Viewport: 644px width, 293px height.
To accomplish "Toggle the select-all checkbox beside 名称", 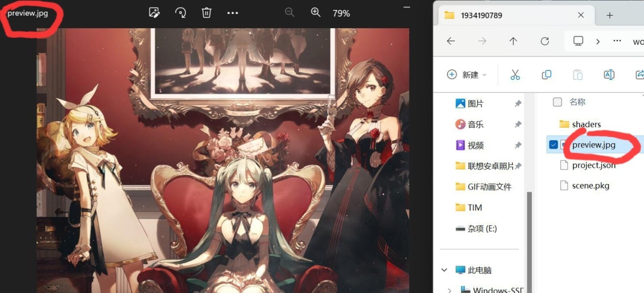I will 557,102.
